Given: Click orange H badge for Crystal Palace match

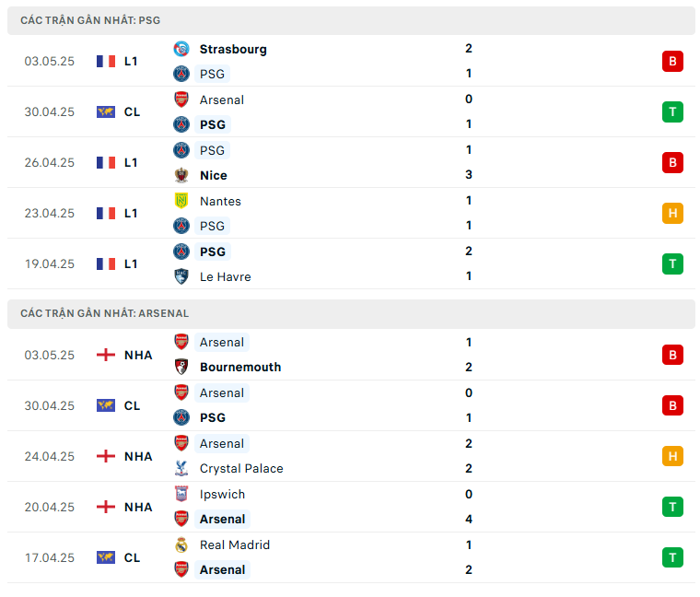Looking at the screenshot, I should click(672, 456).
